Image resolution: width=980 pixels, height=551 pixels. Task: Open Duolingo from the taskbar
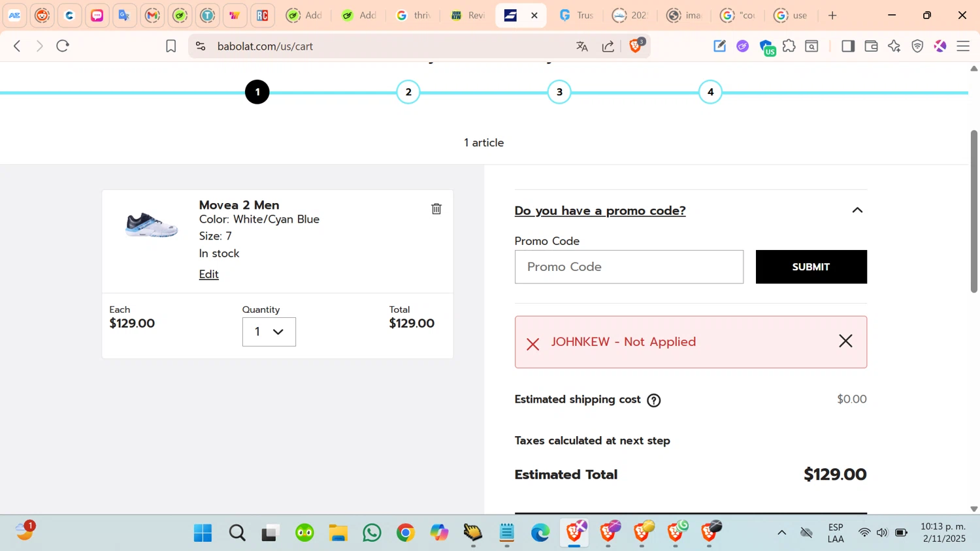pos(304,533)
